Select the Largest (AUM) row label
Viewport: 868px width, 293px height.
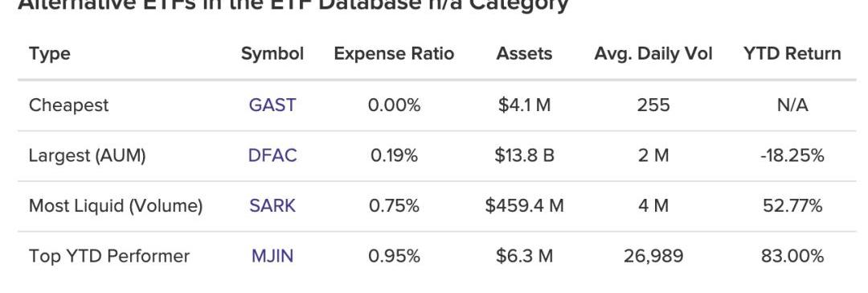pyautogui.click(x=88, y=156)
